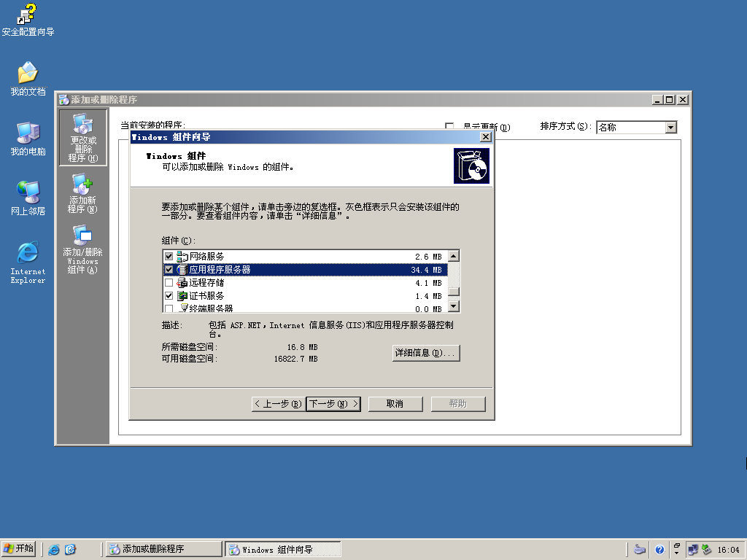Click the 详细信息 button

pos(426,354)
